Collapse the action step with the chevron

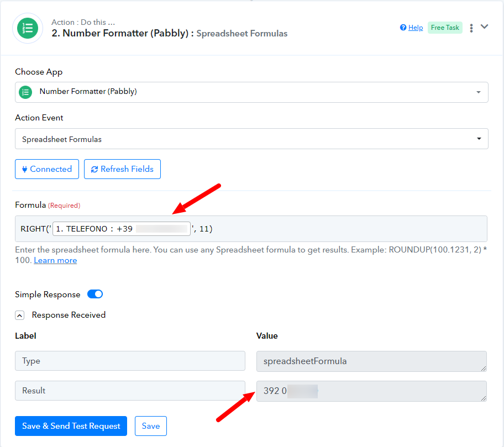[x=485, y=27]
